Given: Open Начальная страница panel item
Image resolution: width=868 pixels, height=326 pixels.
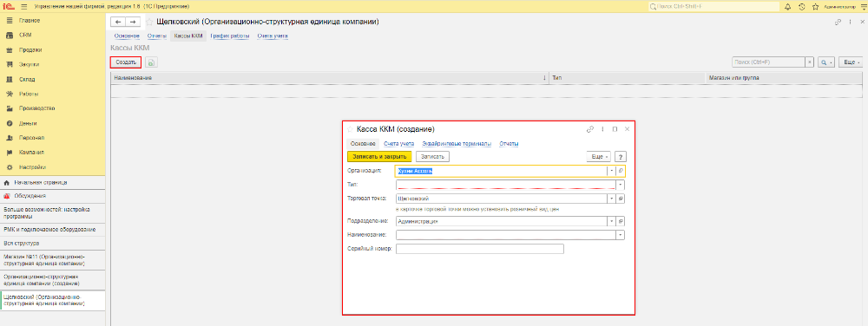Looking at the screenshot, I should pyautogui.click(x=53, y=182).
